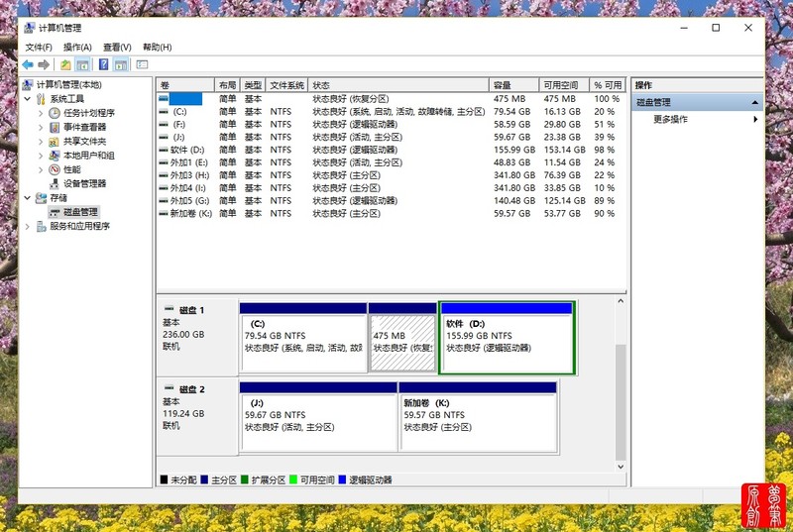Open the 操作(A) menu
This screenshot has height=532, width=793.
[x=77, y=48]
